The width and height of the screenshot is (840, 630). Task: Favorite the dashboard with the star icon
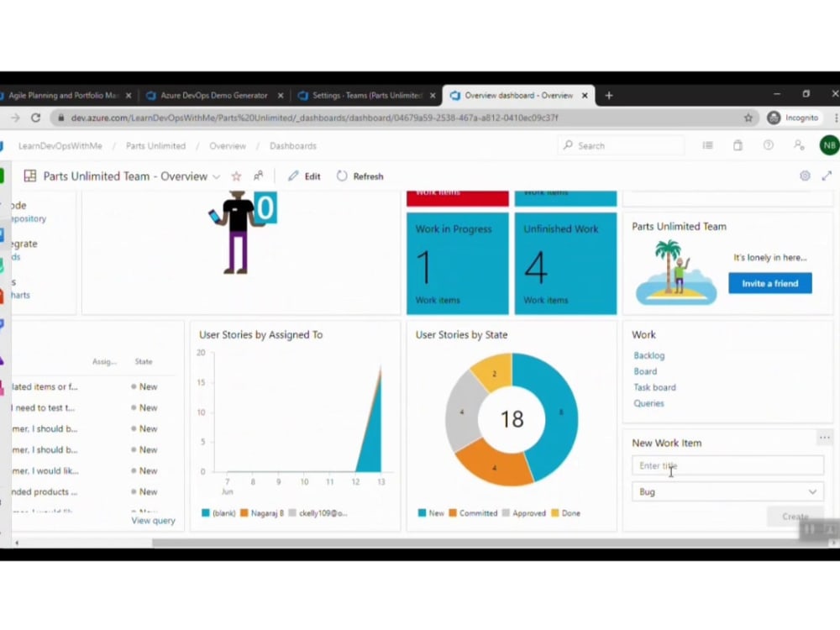coord(236,176)
